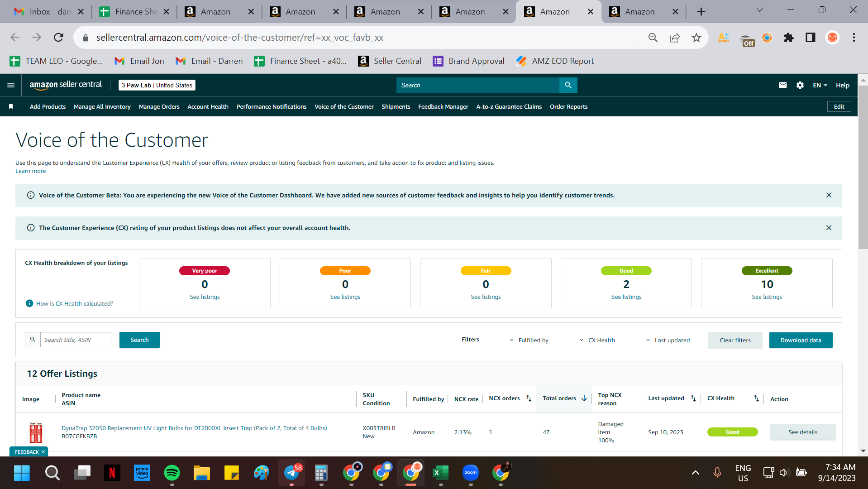
Task: Open Performance Notifications
Action: pyautogui.click(x=271, y=106)
